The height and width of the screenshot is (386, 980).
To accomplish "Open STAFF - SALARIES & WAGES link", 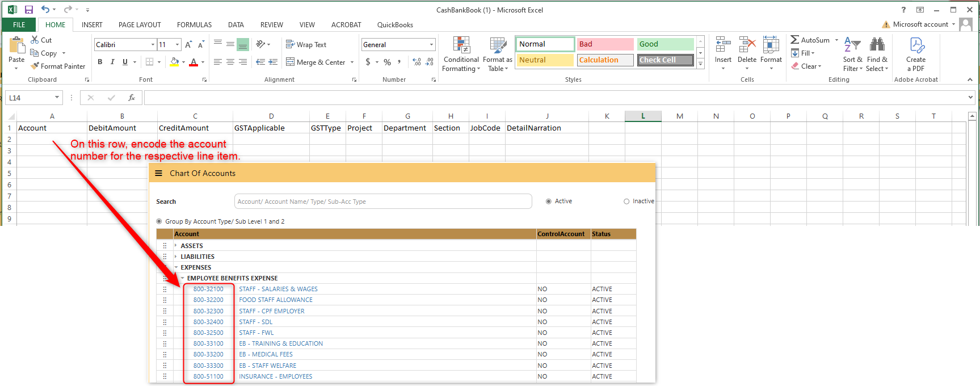I will click(x=278, y=289).
